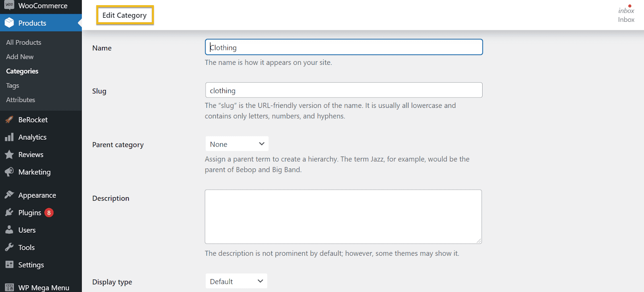Click the Slug field label
The height and width of the screenshot is (292, 644).
[x=99, y=91]
